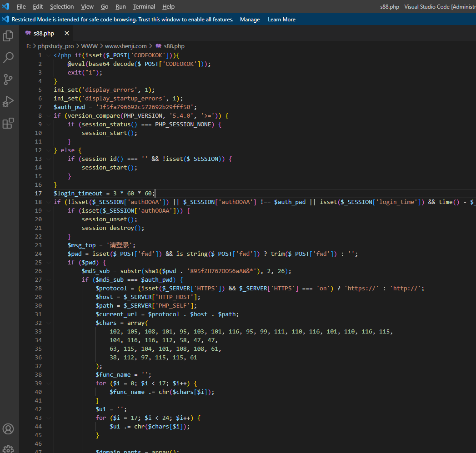476x453 pixels.
Task: Select the s88.php editor tab
Action: pos(47,33)
